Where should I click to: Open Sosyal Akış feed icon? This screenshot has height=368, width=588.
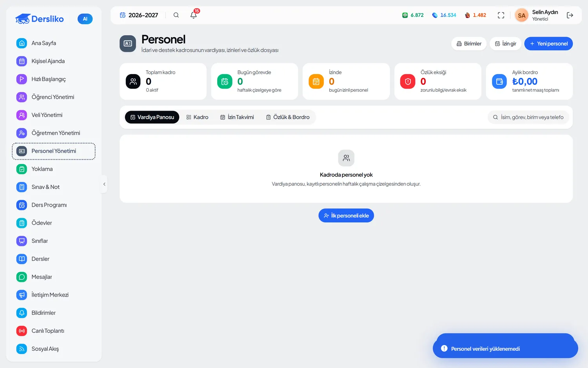pos(22,349)
